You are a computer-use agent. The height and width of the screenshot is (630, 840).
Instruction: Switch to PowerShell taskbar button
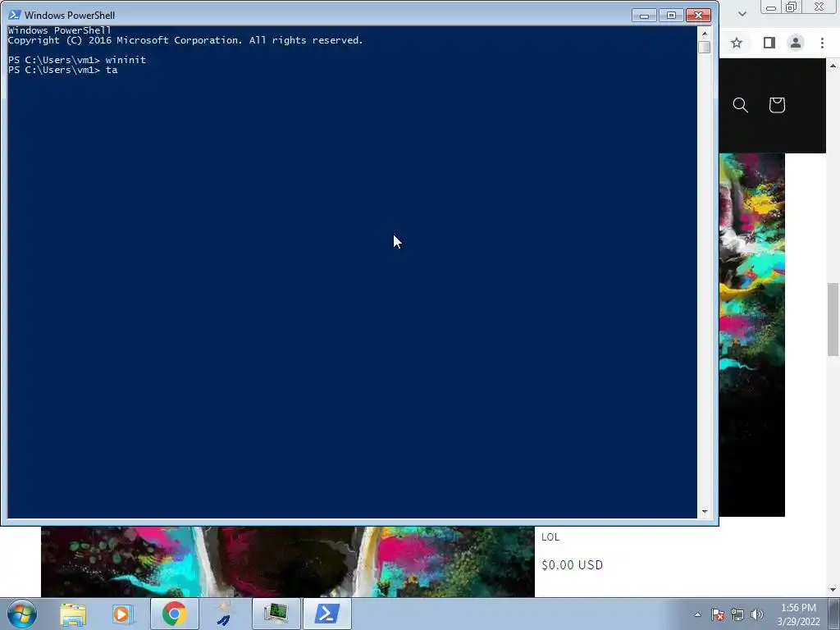(x=326, y=614)
